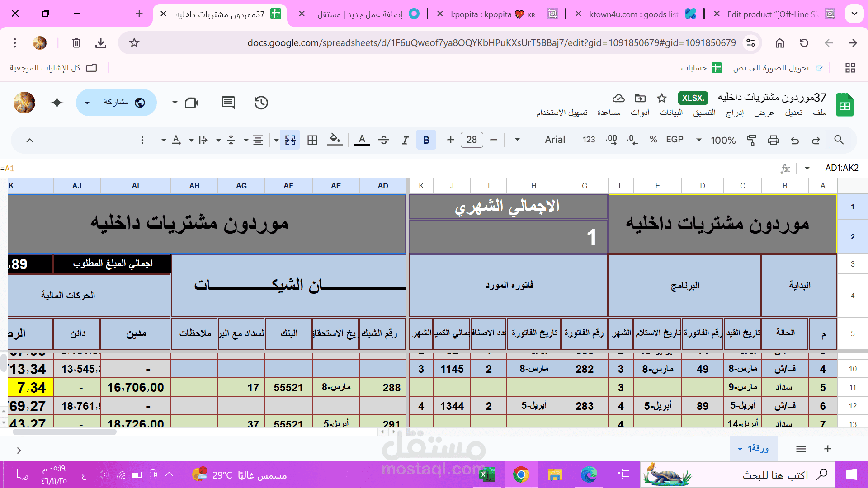868x488 pixels.
Task: Expand the share button options arrow
Action: click(x=87, y=103)
